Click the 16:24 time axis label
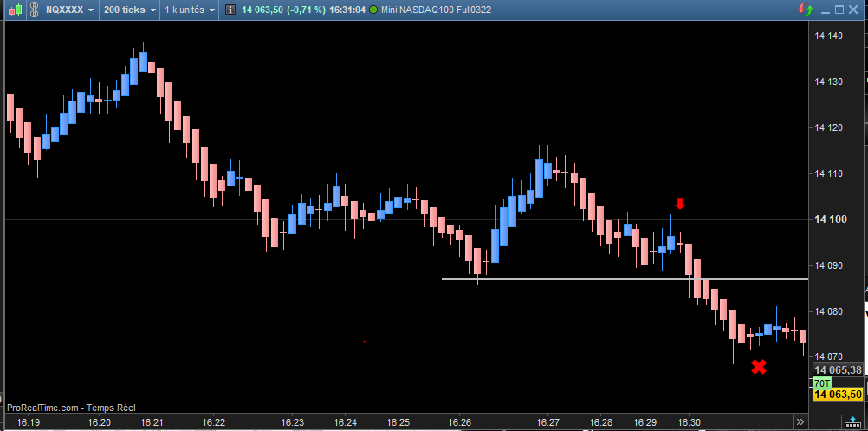868x431 pixels. coord(346,422)
